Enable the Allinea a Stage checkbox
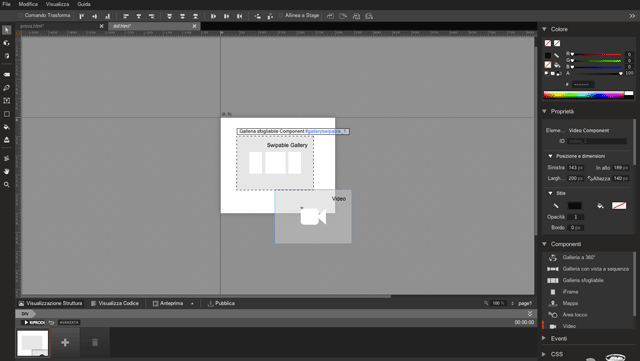640x361 pixels. [x=281, y=16]
